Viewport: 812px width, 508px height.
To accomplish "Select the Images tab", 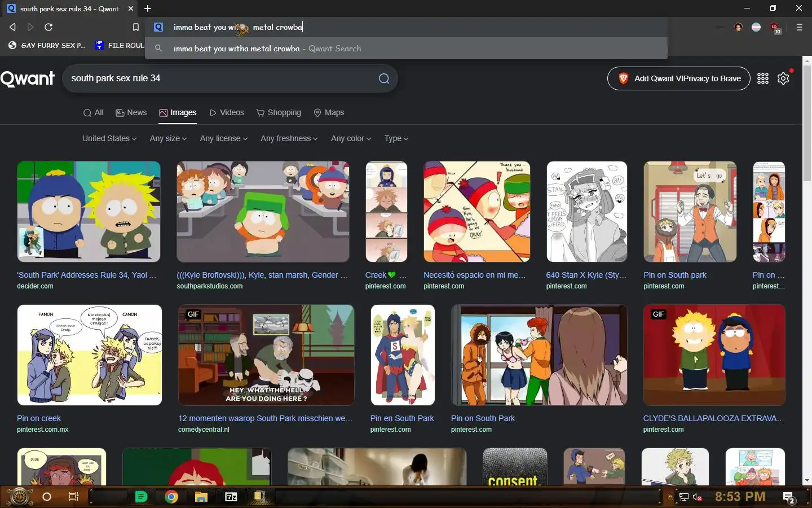I will [178, 112].
